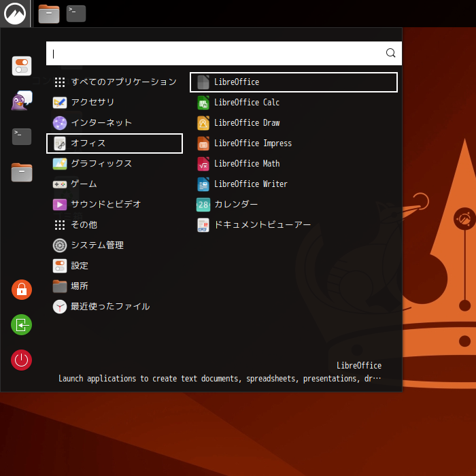Click the green log out button
Image resolution: width=476 pixels, height=476 pixels.
pos(22,325)
